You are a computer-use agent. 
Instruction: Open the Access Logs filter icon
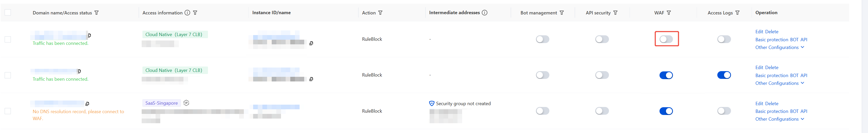[738, 13]
